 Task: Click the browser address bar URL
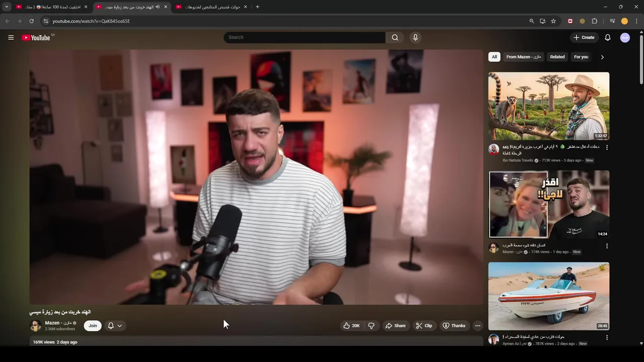pyautogui.click(x=91, y=21)
